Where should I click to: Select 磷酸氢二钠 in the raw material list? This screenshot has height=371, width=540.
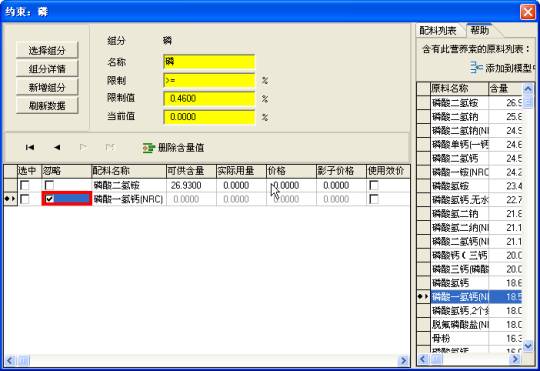click(459, 214)
